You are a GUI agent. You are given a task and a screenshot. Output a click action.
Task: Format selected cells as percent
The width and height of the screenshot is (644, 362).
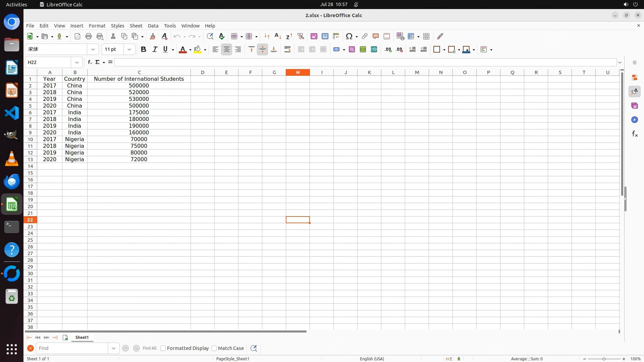coord(352,50)
